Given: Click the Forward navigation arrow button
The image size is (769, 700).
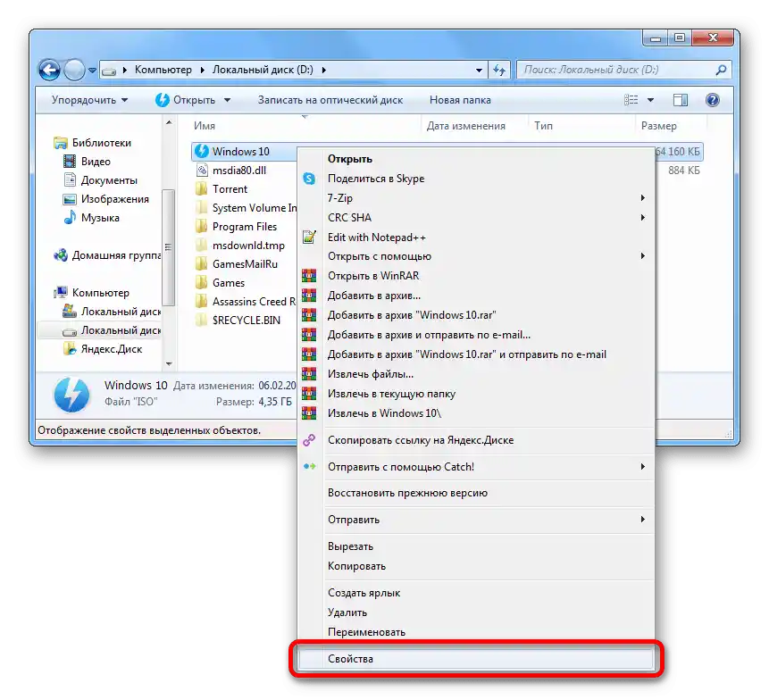Looking at the screenshot, I should 74,71.
